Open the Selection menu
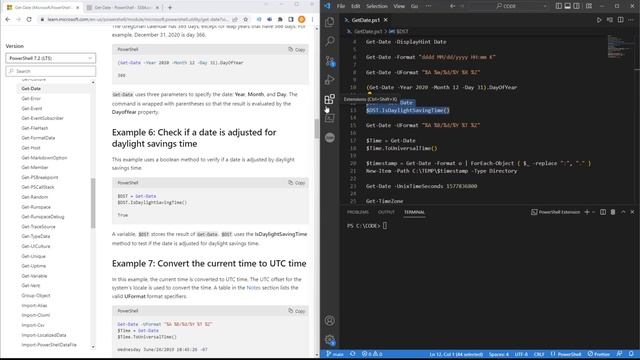The width and height of the screenshot is (640, 360). [376, 6]
